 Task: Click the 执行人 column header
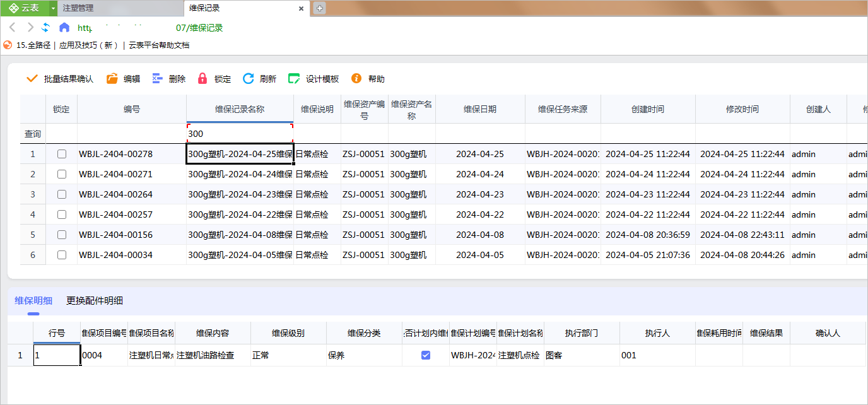point(657,333)
